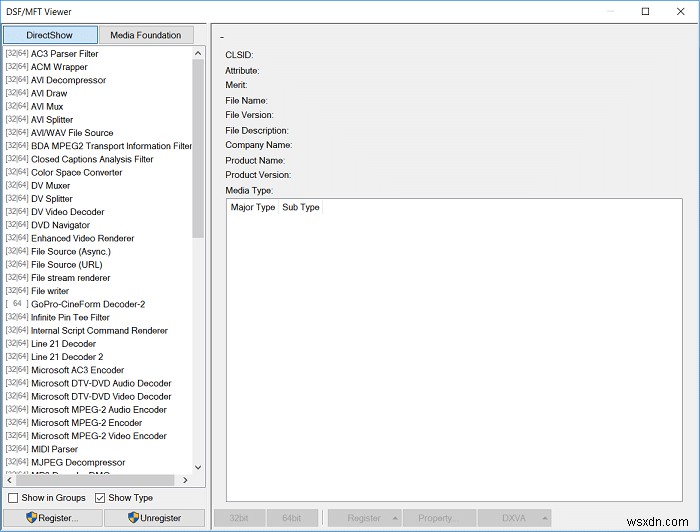The height and width of the screenshot is (532, 700).
Task: Select Microsoft MPEG-2 Audio Encoder
Action: [98, 409]
